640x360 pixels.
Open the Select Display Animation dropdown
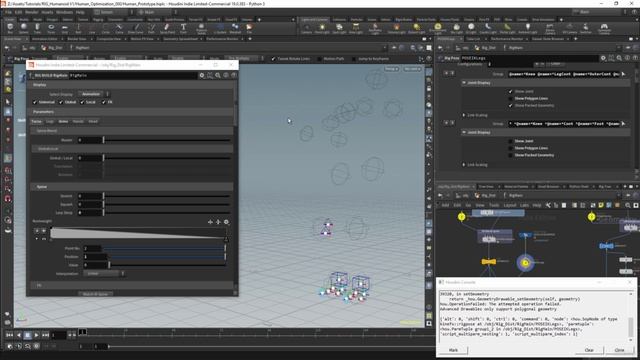click(94, 94)
